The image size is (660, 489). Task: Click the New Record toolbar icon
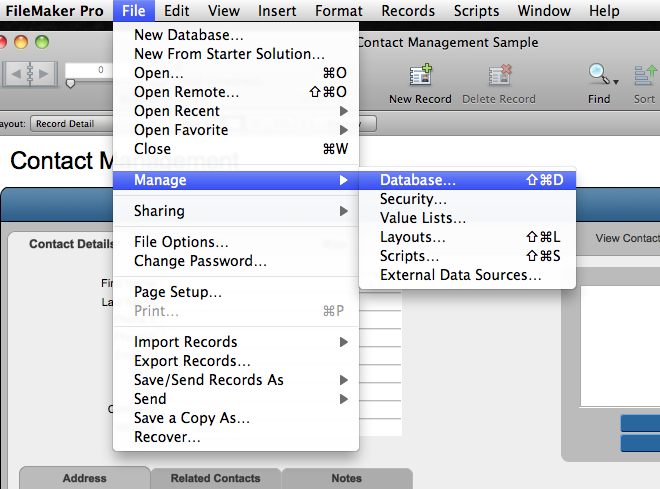tap(421, 75)
